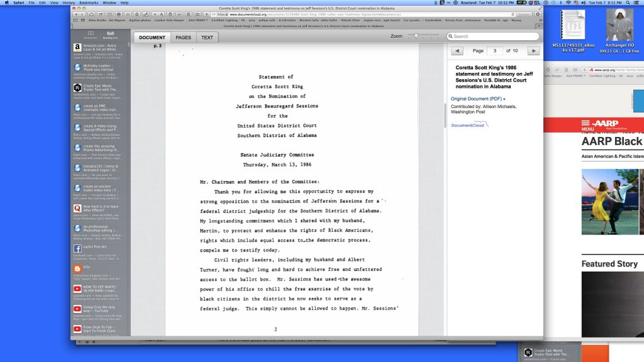Select the Reading List glasses icon
The image size is (644, 362).
[111, 34]
